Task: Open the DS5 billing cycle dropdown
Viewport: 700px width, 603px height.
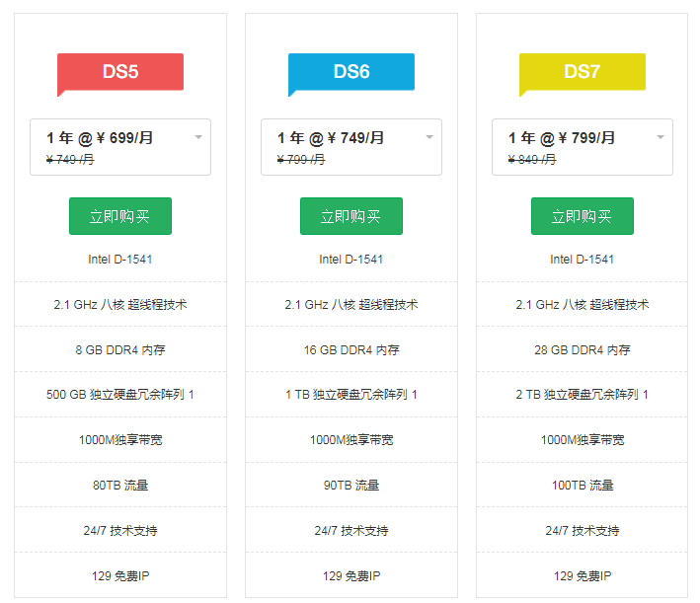Action: pyautogui.click(x=120, y=147)
